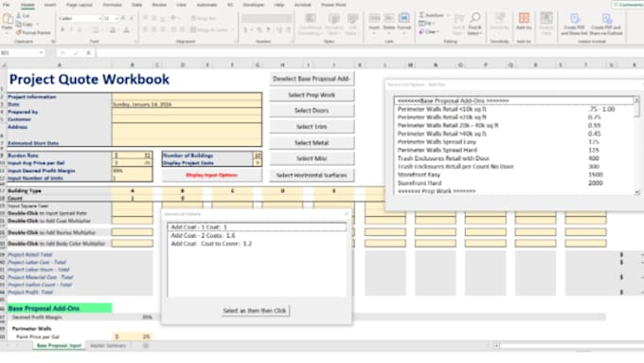Click Create PDF and Share via Outlook
This screenshot has height=363, width=644.
606,19
